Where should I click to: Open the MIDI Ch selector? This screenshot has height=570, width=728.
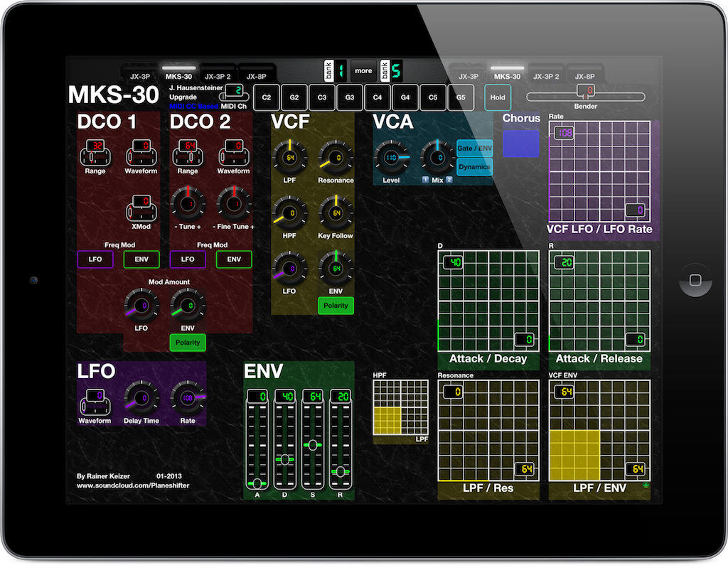click(x=233, y=92)
